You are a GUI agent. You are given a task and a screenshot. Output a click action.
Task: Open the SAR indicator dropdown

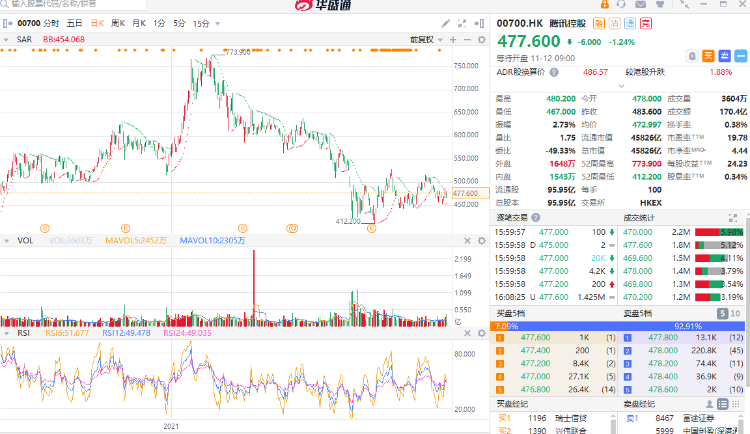coord(6,40)
